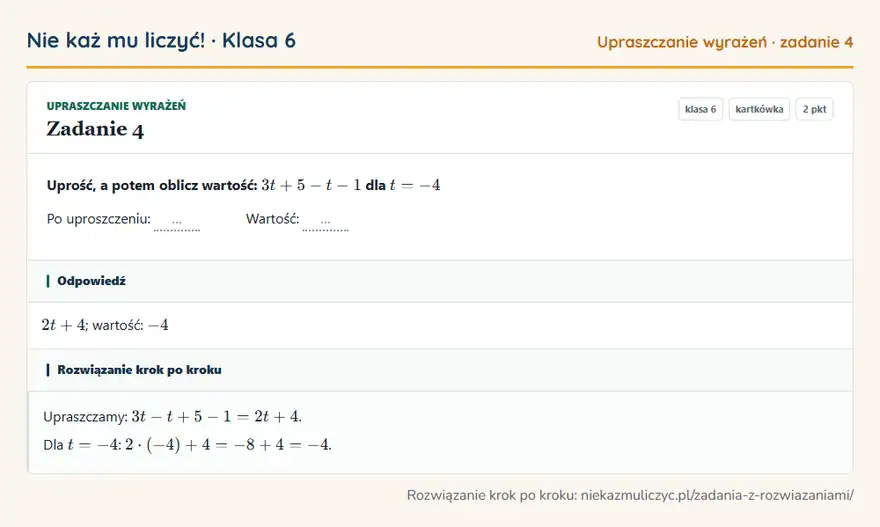Screen dimensions: 880x527
Task: Click the 'kartkówka' tag
Action: [759, 109]
